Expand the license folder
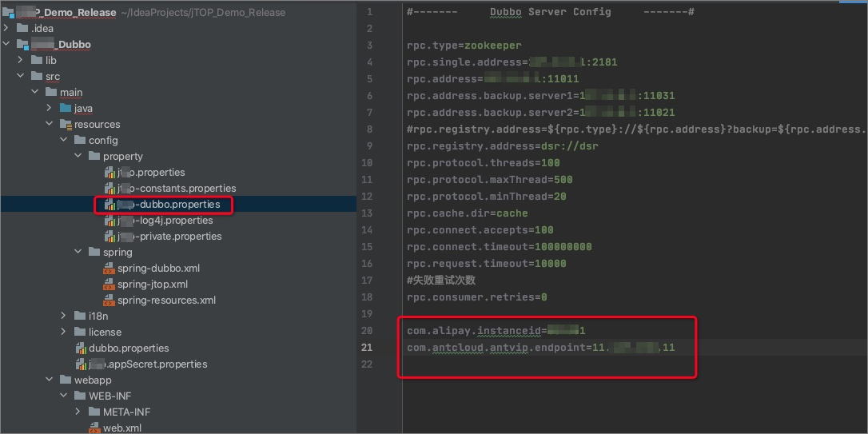 point(64,332)
